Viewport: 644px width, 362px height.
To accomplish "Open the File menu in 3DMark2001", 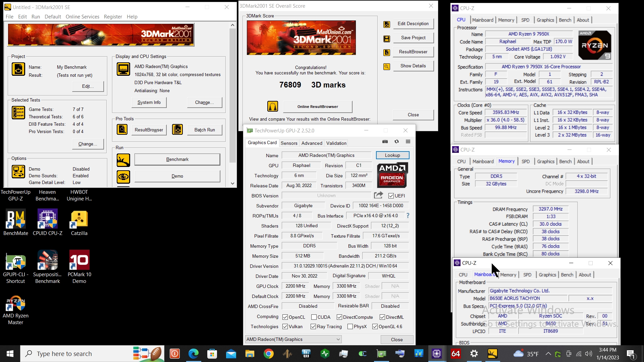I will (x=9, y=16).
